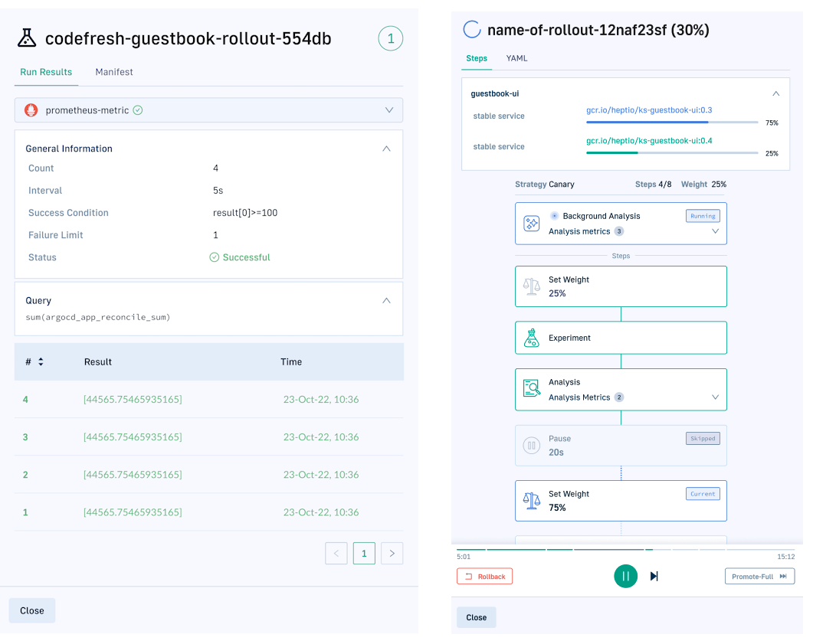
Task: Click the Promote-Full button
Action: [759, 577]
